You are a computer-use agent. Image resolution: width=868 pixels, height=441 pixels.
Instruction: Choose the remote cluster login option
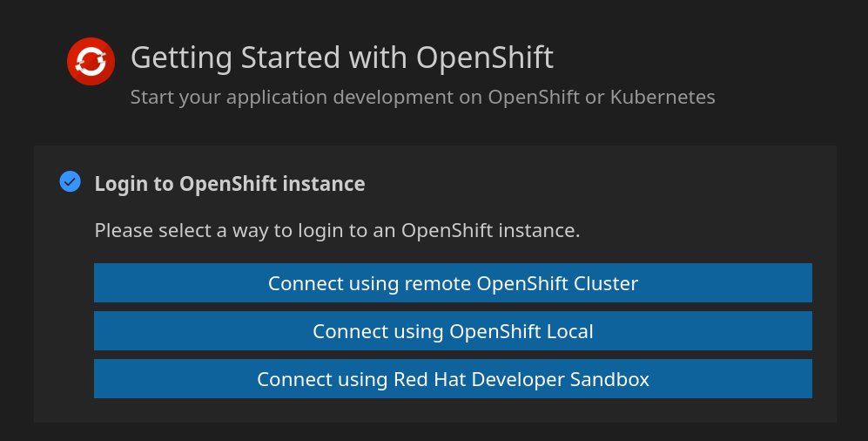[453, 283]
